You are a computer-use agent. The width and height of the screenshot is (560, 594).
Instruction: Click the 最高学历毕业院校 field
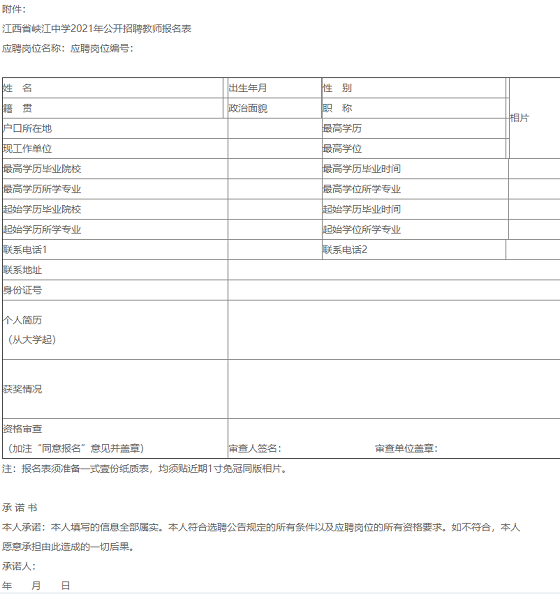pos(115,169)
